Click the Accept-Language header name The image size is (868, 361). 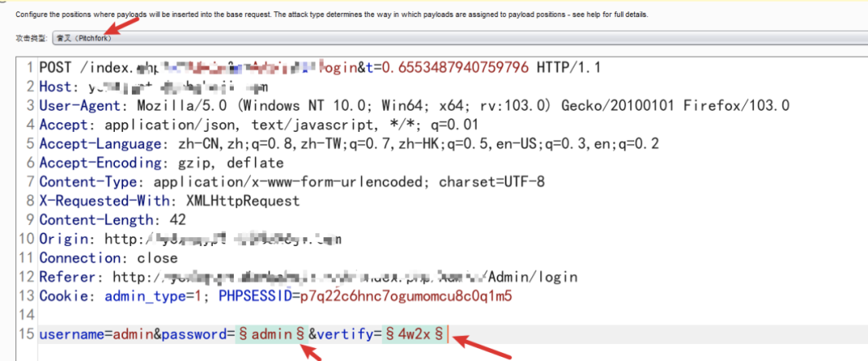(x=101, y=144)
